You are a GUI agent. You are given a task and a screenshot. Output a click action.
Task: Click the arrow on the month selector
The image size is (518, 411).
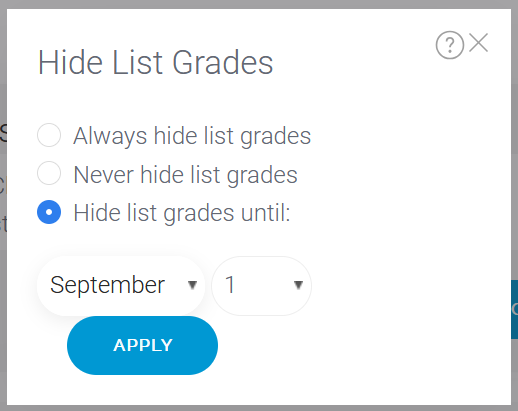(x=192, y=285)
